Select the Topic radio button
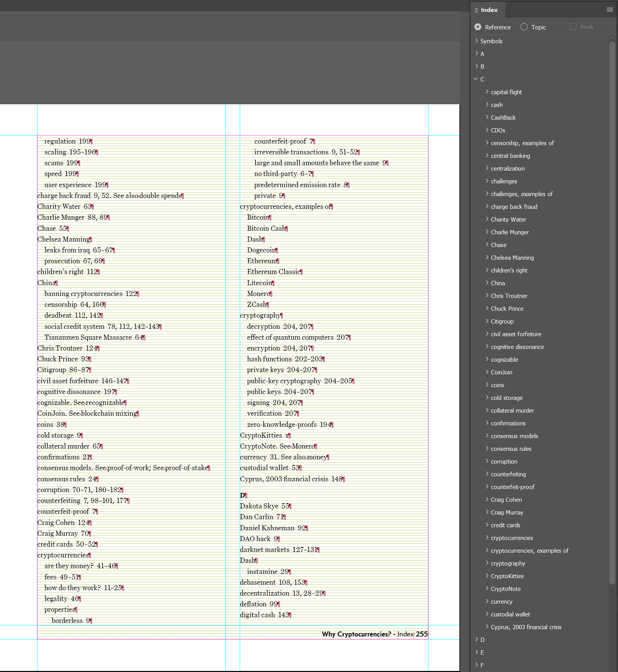Viewport: 618px width, 672px height. click(524, 27)
